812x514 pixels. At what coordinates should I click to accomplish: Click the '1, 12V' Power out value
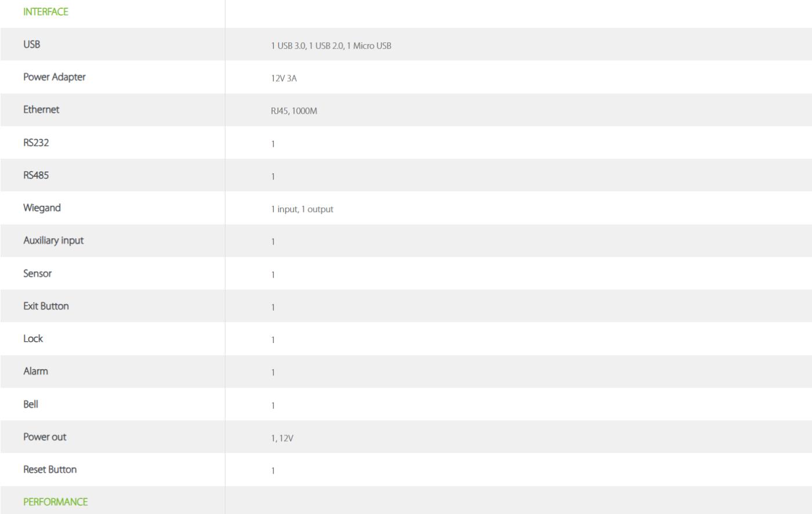point(282,438)
